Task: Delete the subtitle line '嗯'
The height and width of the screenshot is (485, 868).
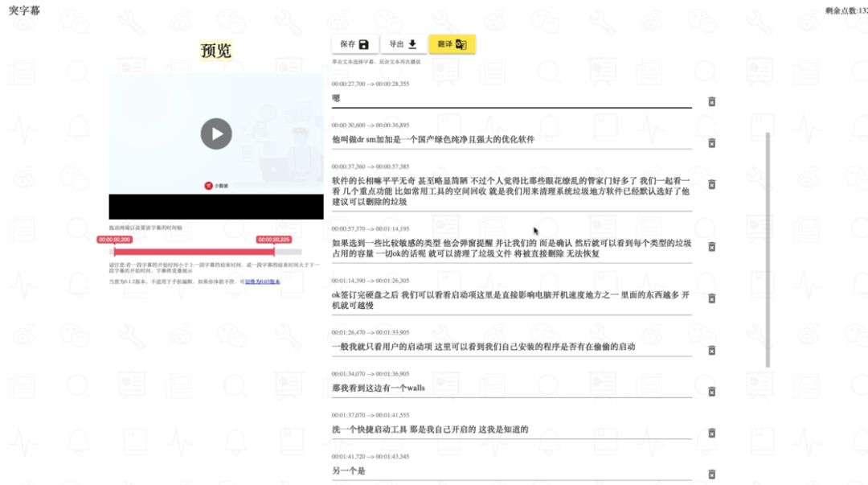Action: click(x=711, y=101)
